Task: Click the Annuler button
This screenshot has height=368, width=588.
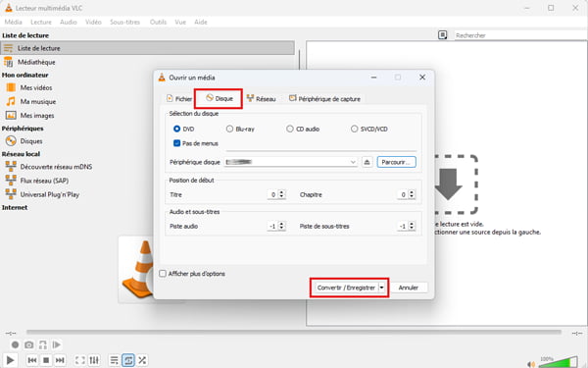Action: 408,288
